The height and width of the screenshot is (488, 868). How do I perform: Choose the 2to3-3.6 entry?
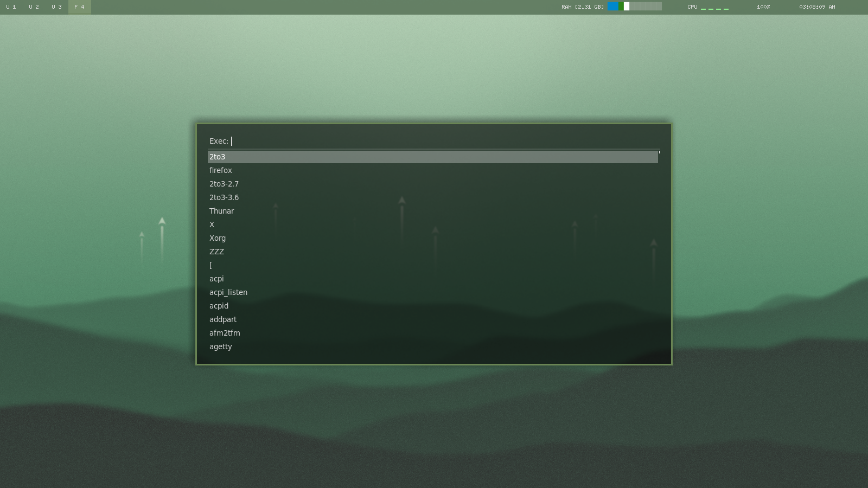433,197
